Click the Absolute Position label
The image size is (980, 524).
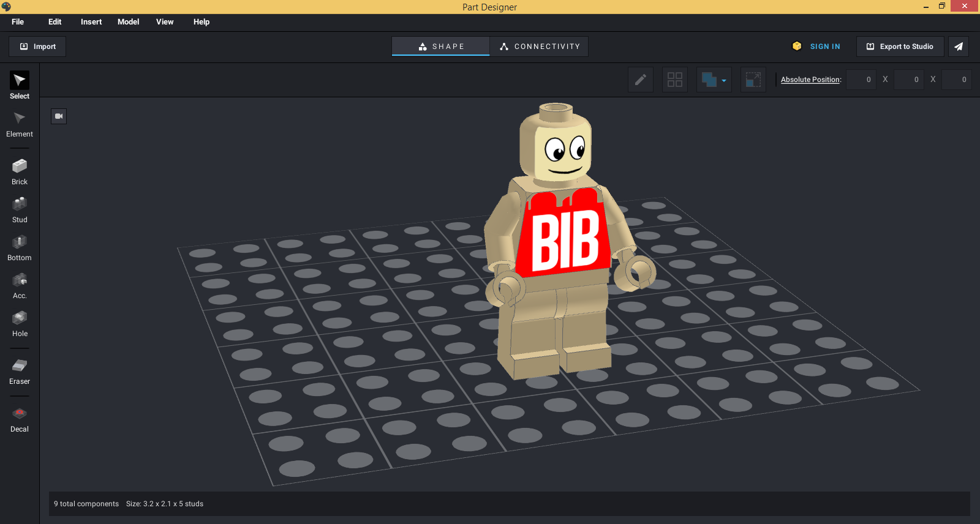click(810, 80)
